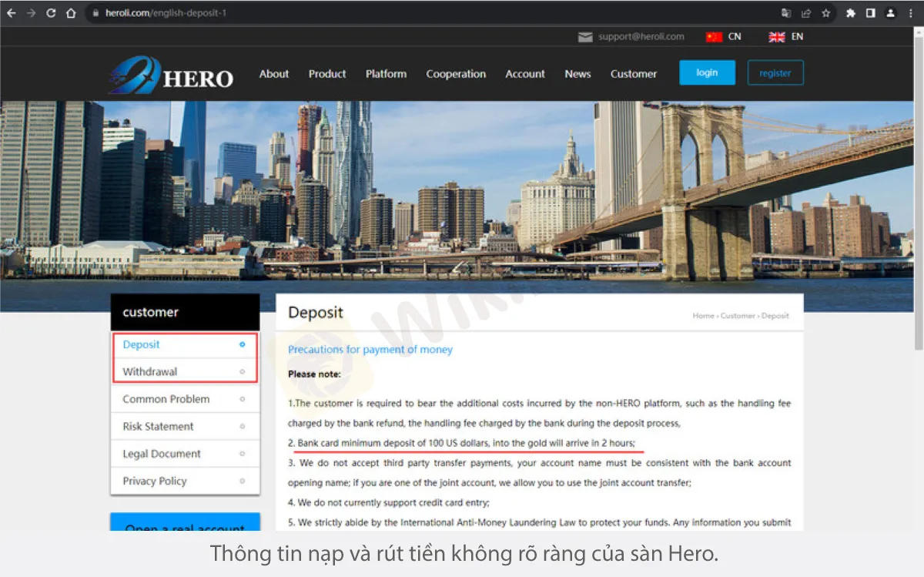This screenshot has height=577, width=924.
Task: Open the Account menu
Action: coord(525,74)
